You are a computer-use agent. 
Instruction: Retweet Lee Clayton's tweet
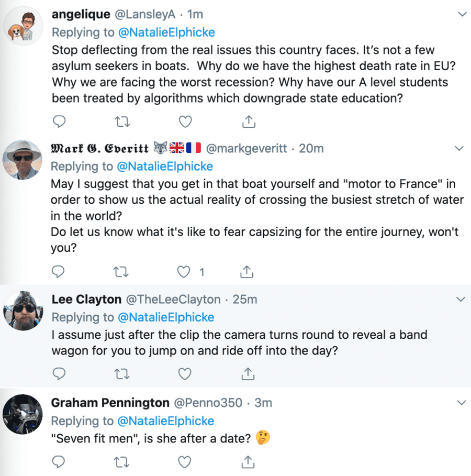[122, 373]
